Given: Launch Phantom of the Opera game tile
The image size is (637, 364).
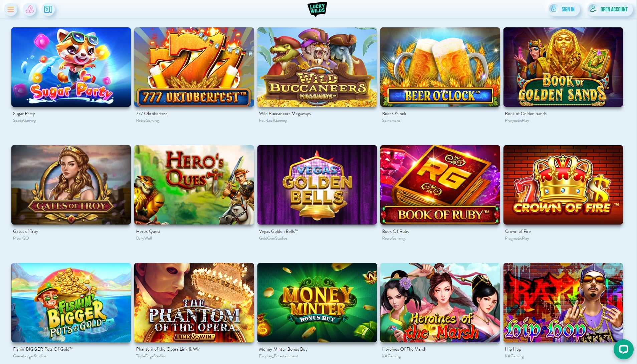Looking at the screenshot, I should coord(194,303).
